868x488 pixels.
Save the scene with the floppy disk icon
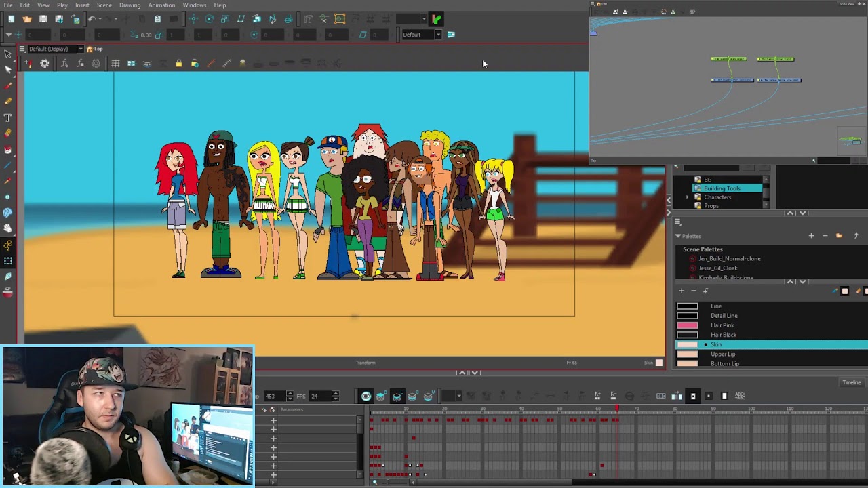coord(43,19)
